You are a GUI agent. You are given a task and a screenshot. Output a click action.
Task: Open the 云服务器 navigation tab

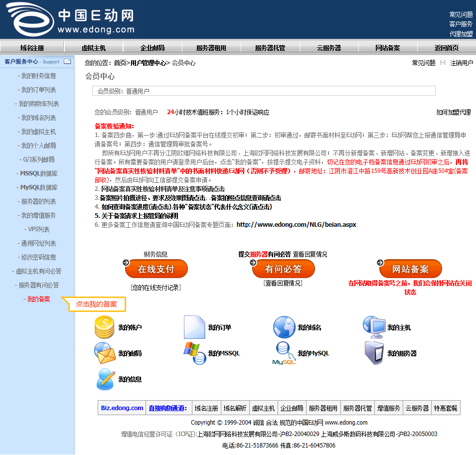point(329,48)
